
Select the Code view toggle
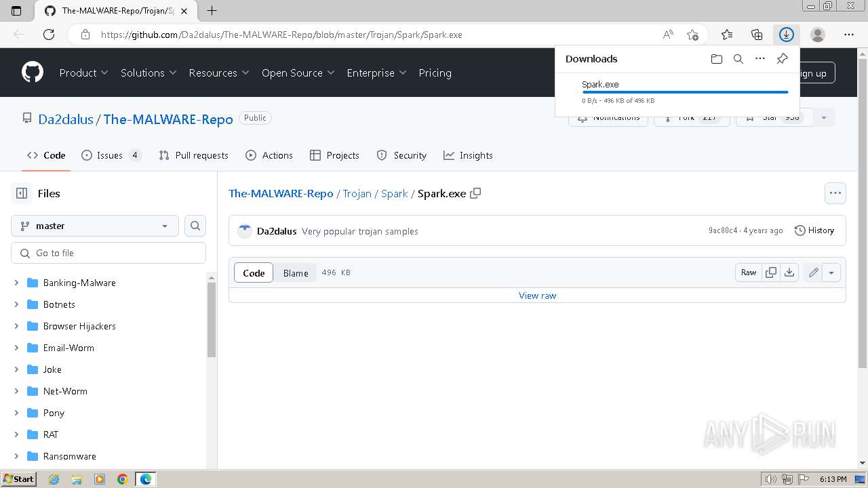tap(254, 272)
